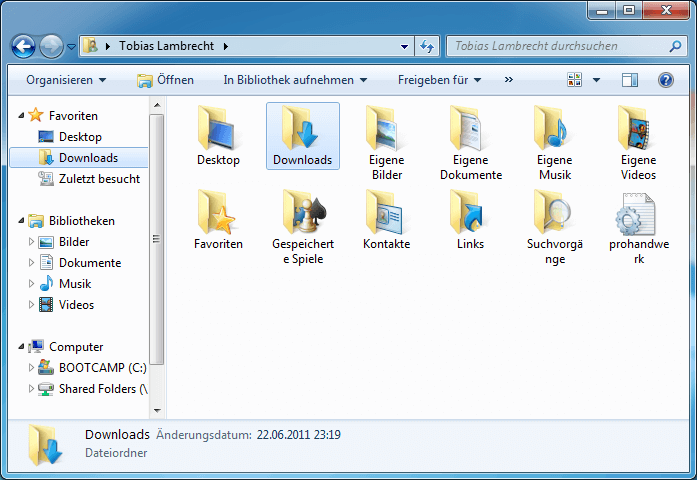Open the Eigene Musik folder icon

[x=554, y=129]
